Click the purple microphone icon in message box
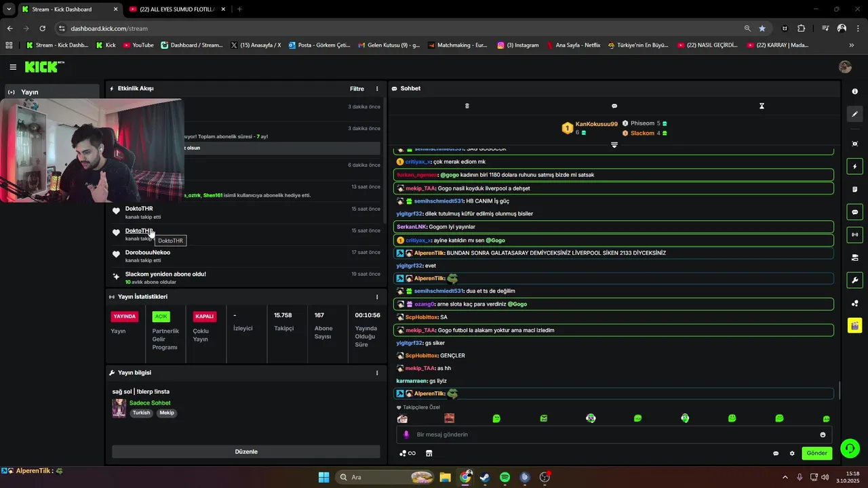The height and width of the screenshot is (488, 868). point(406,434)
